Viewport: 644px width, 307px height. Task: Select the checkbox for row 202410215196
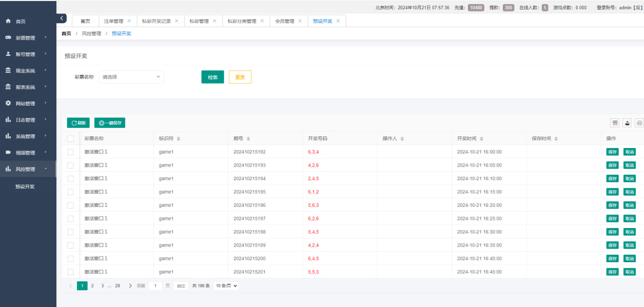click(x=70, y=205)
